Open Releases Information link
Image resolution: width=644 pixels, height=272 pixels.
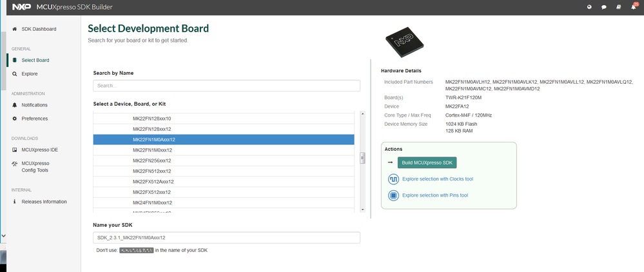(44, 202)
